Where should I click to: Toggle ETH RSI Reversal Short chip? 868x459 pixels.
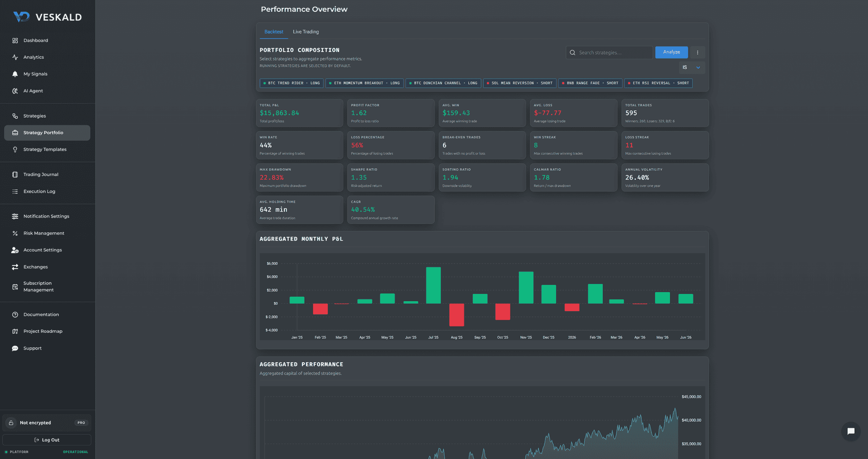658,83
